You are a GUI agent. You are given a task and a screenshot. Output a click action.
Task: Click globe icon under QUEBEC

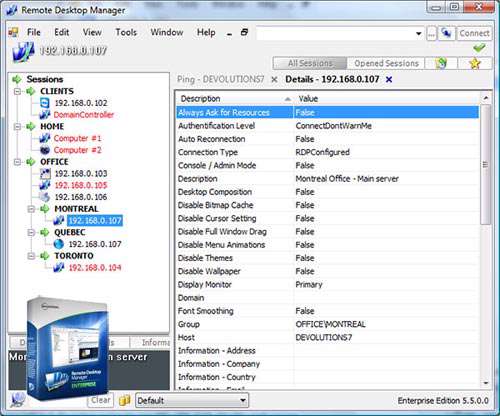(x=59, y=244)
